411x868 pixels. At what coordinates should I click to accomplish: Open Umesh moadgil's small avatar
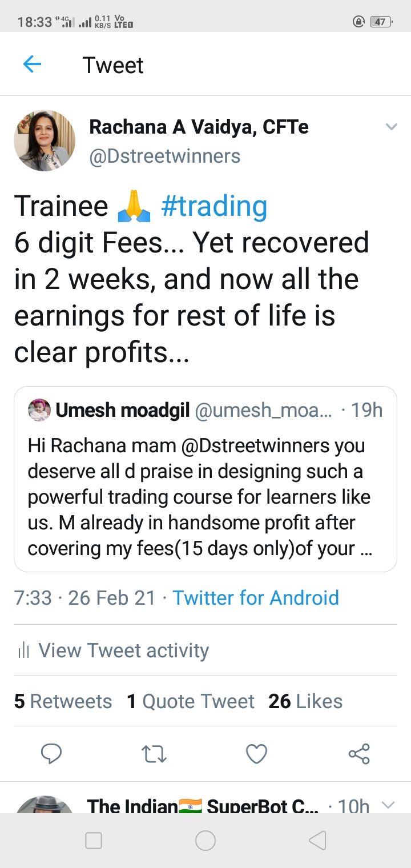click(x=39, y=410)
